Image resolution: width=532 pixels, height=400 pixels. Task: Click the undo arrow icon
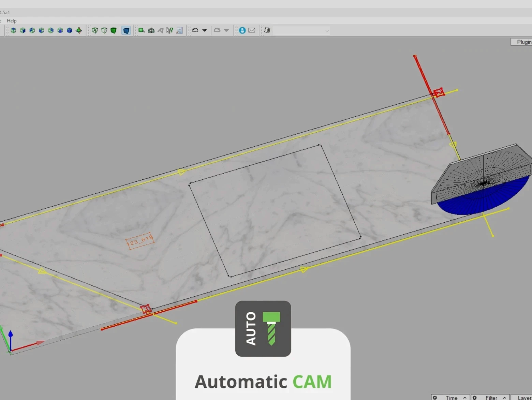pyautogui.click(x=195, y=30)
